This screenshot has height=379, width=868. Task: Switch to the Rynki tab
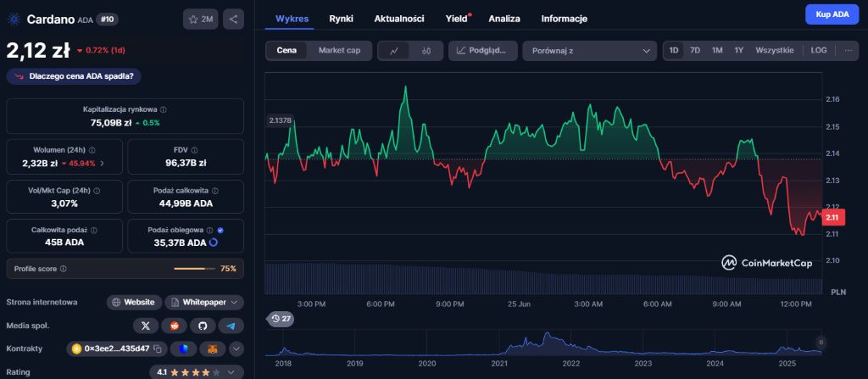point(341,19)
